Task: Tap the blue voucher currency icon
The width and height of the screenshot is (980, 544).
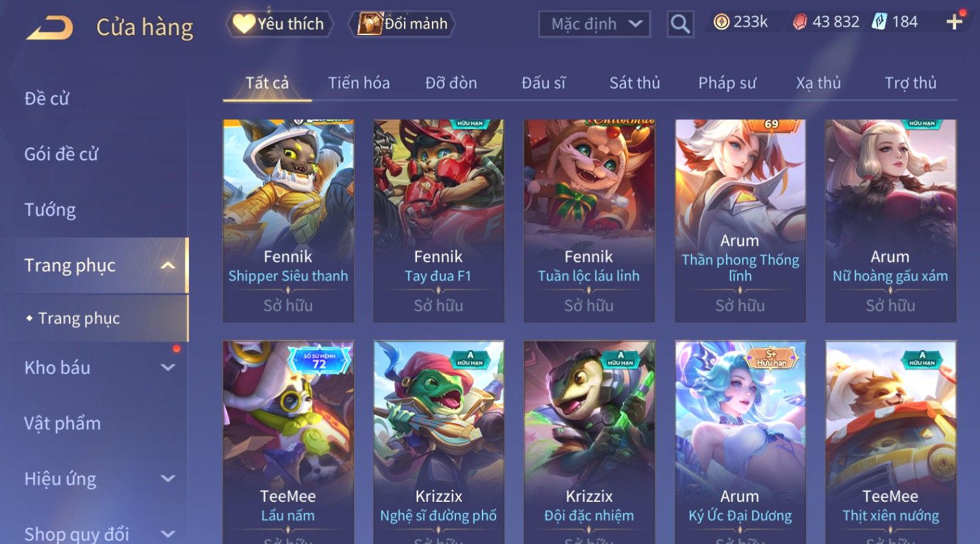Action: point(879,22)
